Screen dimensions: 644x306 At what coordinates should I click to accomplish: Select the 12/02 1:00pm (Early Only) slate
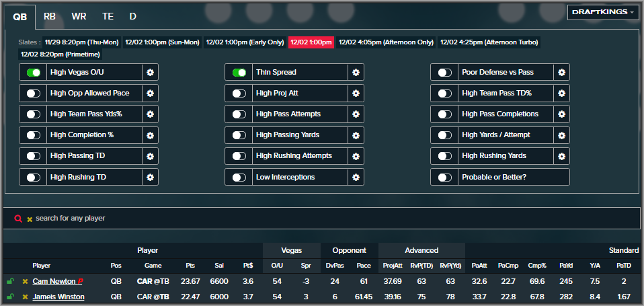click(245, 42)
